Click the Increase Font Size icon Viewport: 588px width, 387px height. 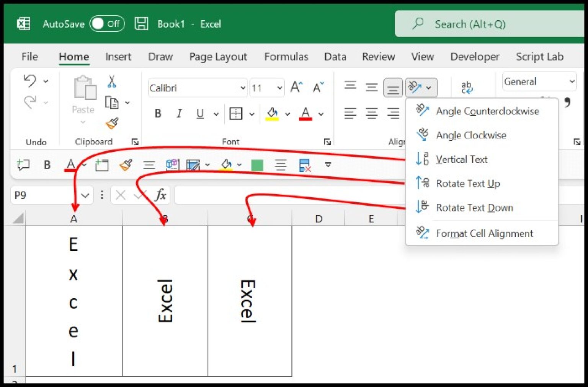click(296, 88)
